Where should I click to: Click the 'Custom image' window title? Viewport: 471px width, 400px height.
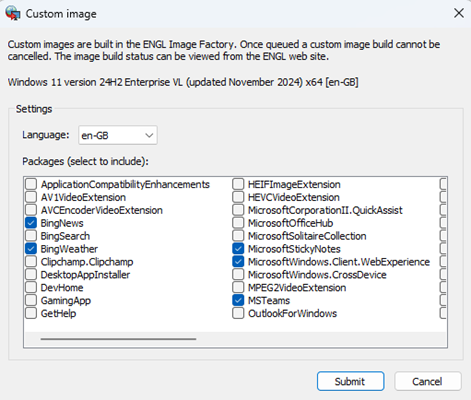click(x=61, y=14)
